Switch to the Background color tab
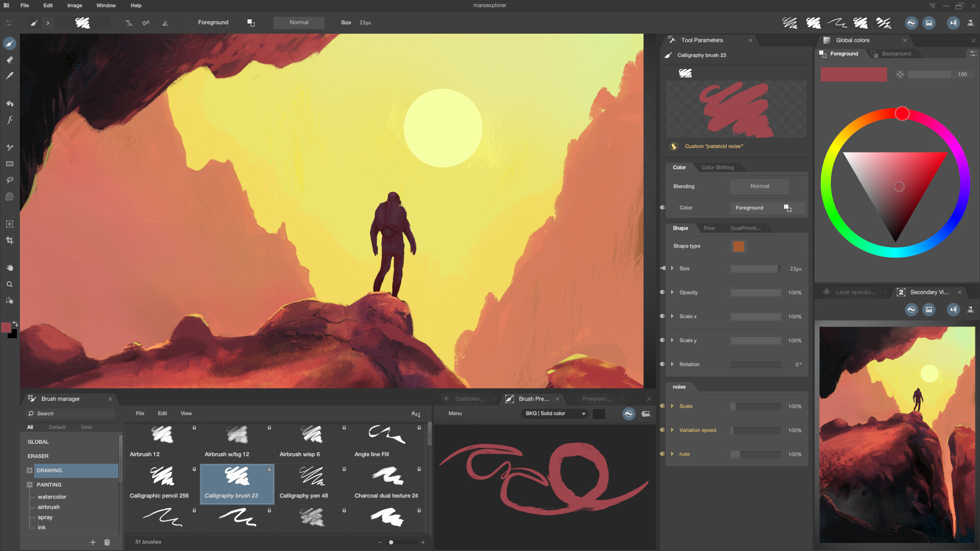 pyautogui.click(x=896, y=54)
